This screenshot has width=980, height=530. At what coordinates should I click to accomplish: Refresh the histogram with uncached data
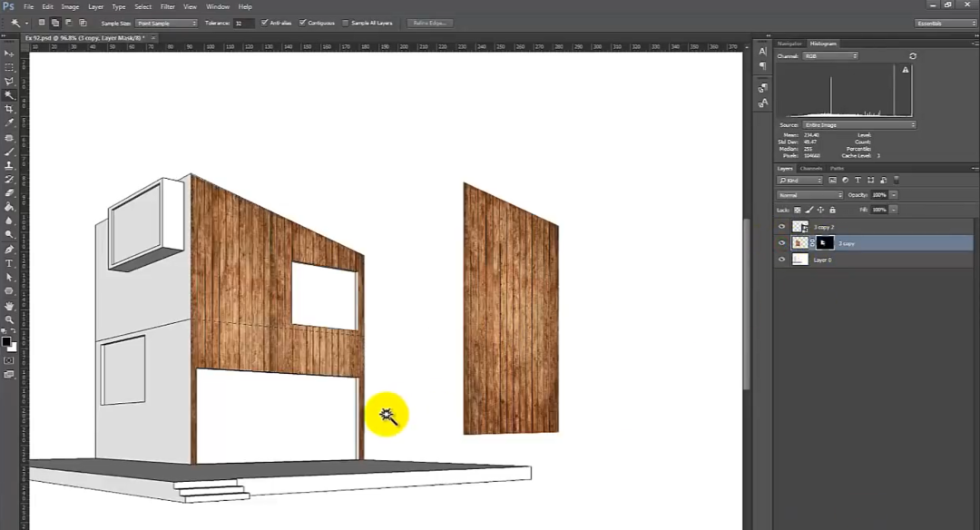click(912, 56)
